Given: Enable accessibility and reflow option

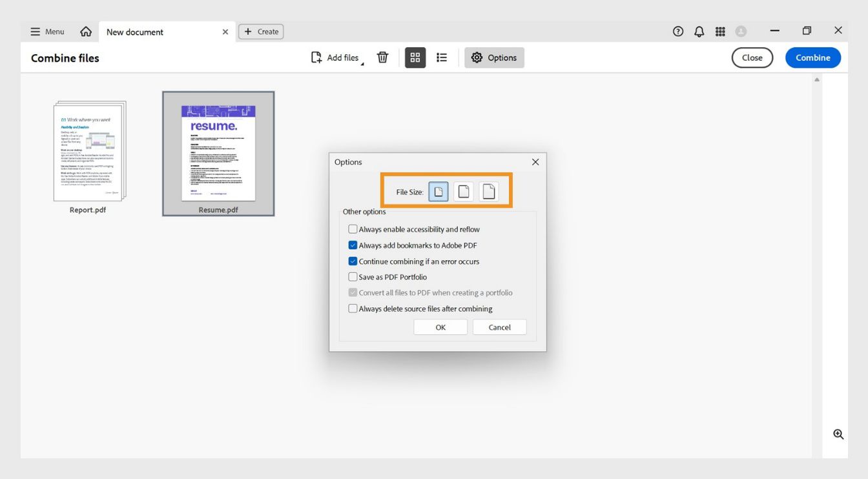Looking at the screenshot, I should (353, 229).
